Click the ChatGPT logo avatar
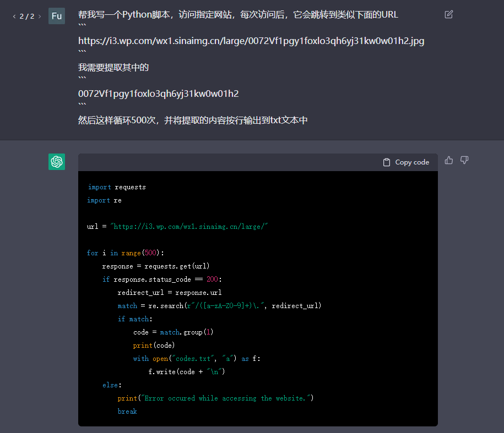504x433 pixels. [x=57, y=161]
